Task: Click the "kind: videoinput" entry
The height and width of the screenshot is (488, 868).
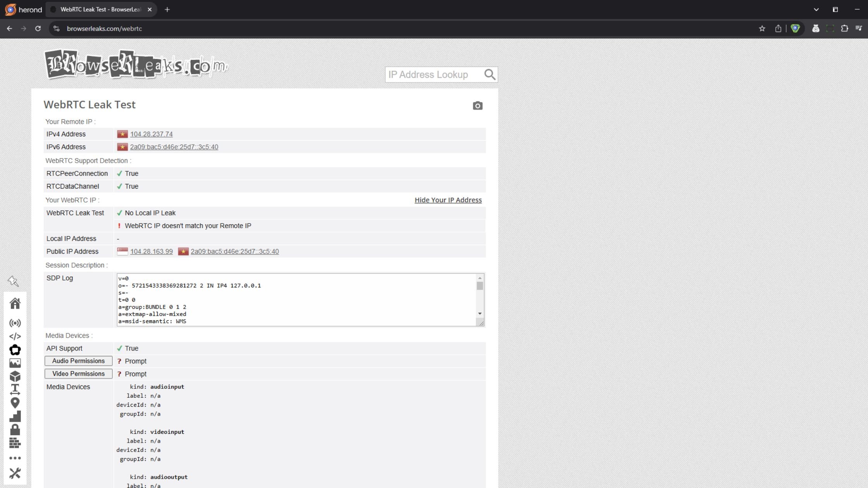Action: click(157, 432)
